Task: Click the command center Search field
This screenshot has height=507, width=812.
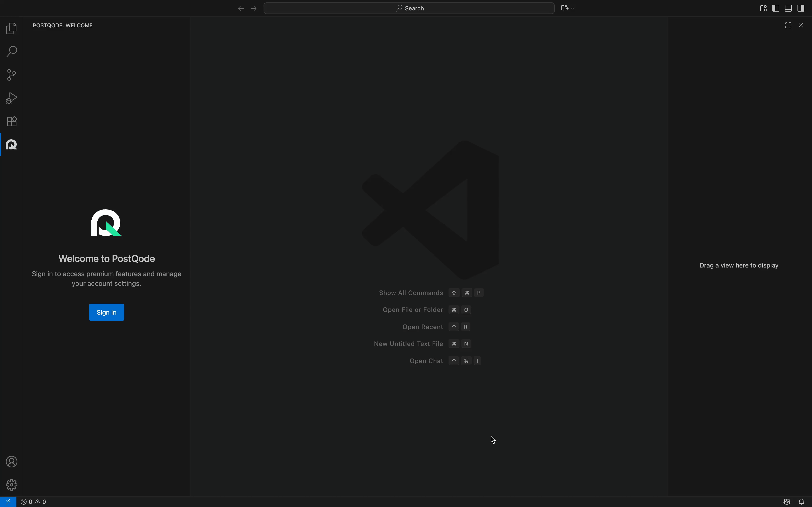Action: (409, 8)
